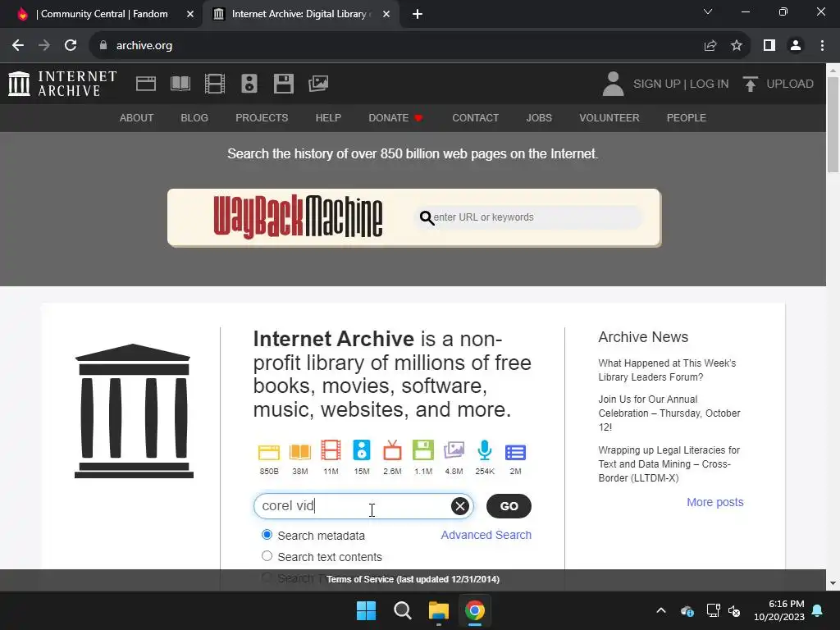The width and height of the screenshot is (840, 630).
Task: Open the PROJECTS menu item
Action: pyautogui.click(x=262, y=118)
